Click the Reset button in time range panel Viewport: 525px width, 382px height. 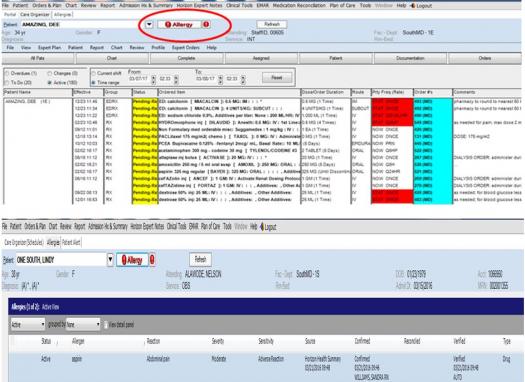[277, 78]
